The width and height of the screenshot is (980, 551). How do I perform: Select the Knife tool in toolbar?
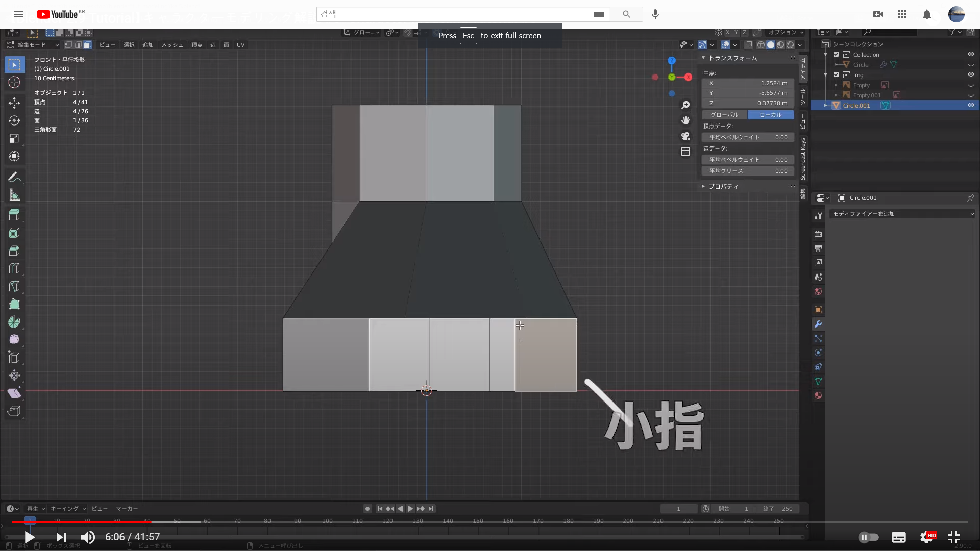pos(14,286)
